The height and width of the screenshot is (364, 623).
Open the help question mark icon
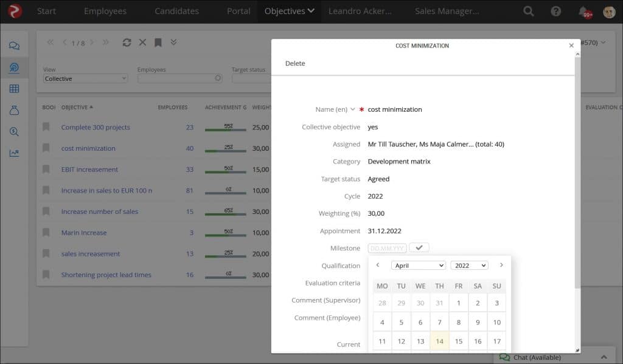(x=555, y=12)
